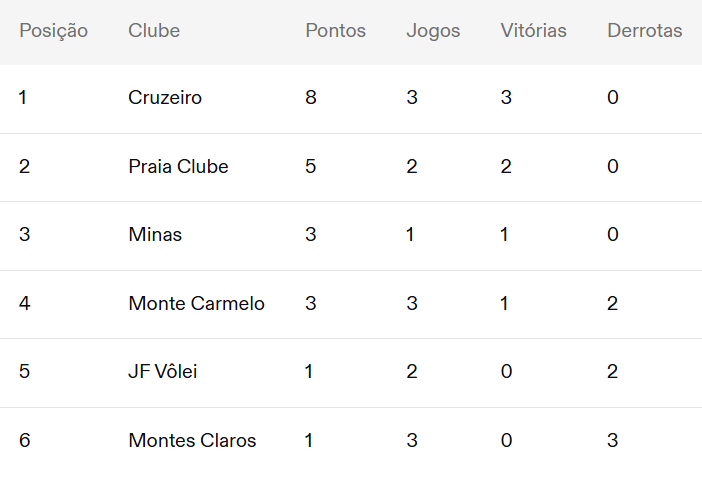This screenshot has height=480, width=702.
Task: Select the Jogos column header
Action: click(433, 31)
